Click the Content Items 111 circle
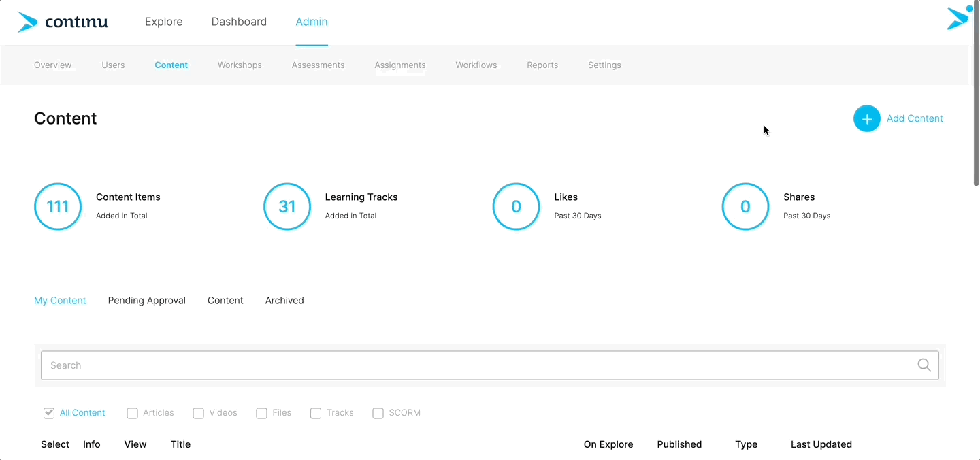Viewport: 980px width, 460px height. [x=58, y=206]
